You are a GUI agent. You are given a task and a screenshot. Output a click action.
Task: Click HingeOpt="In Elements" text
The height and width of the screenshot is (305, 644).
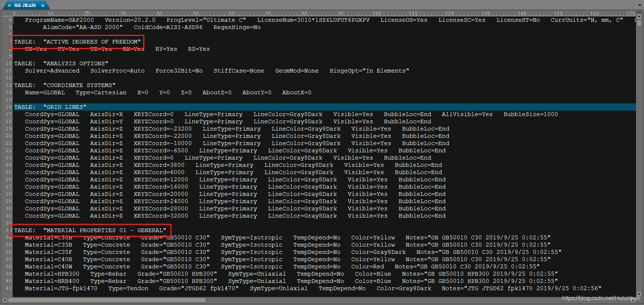370,71
